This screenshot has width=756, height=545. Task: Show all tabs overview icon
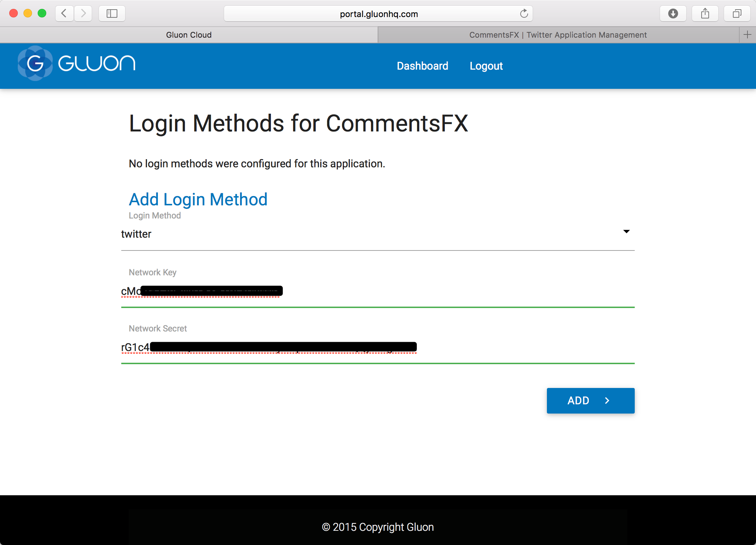click(737, 14)
